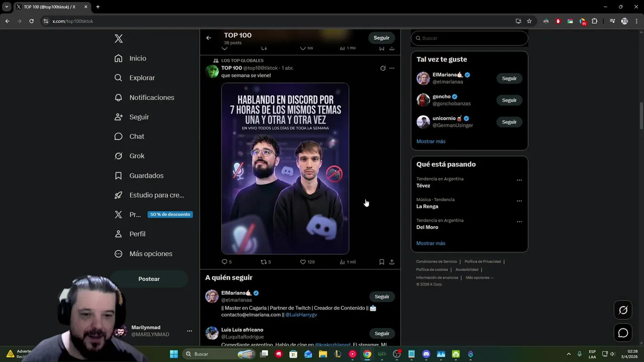Click Mostrar más under Qué está pasando

[x=431, y=243]
